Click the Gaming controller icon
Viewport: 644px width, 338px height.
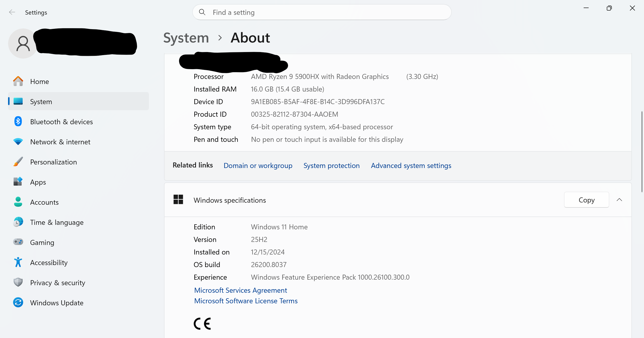click(18, 242)
